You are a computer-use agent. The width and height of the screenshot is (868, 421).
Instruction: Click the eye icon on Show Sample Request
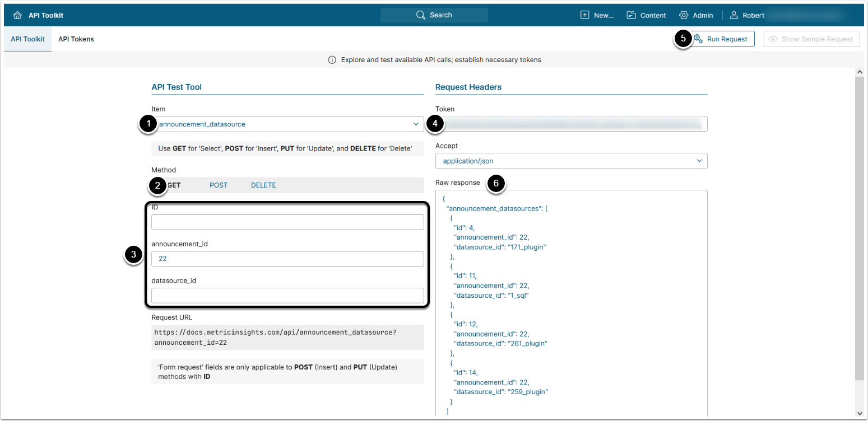(773, 39)
